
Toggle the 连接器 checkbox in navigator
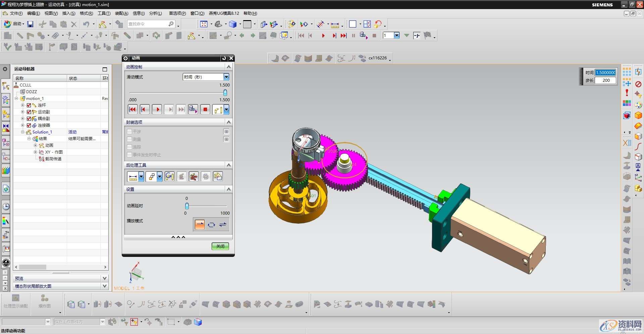click(x=29, y=125)
